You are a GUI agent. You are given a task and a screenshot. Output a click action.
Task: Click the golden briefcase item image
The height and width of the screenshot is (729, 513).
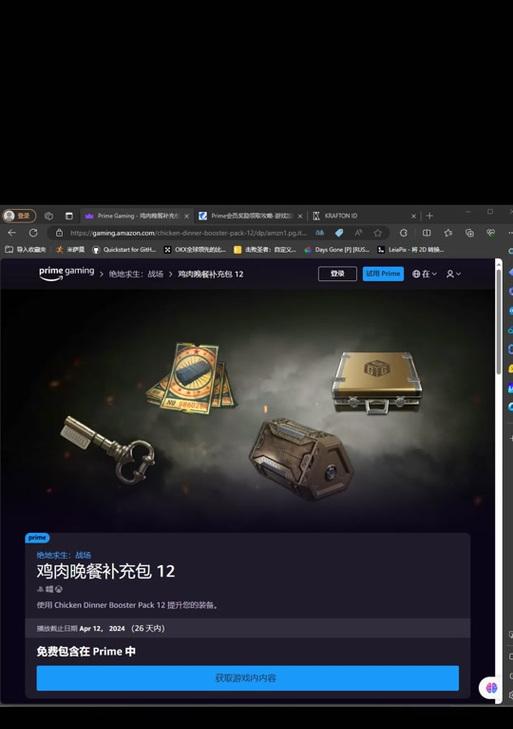pyautogui.click(x=378, y=382)
